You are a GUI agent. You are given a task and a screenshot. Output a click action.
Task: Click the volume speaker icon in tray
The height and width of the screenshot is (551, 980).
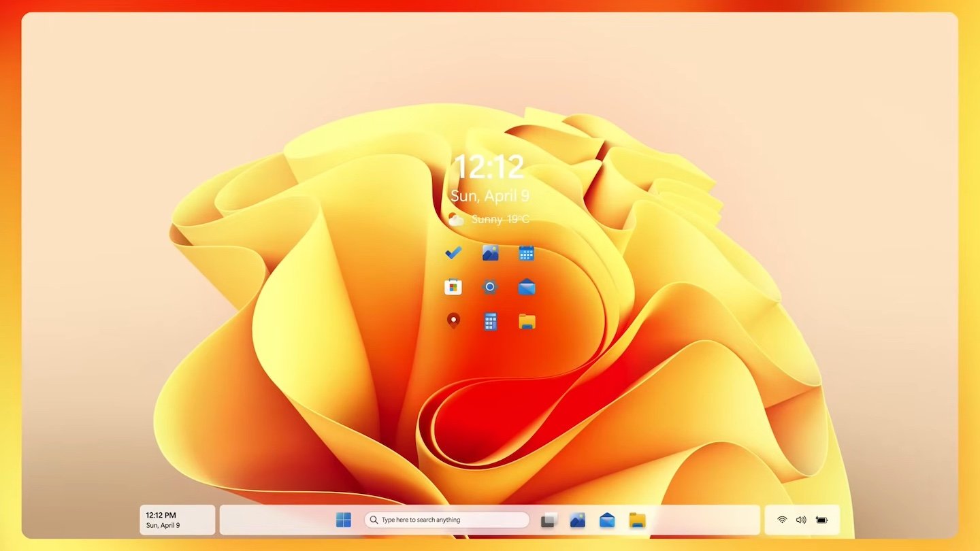[801, 520]
